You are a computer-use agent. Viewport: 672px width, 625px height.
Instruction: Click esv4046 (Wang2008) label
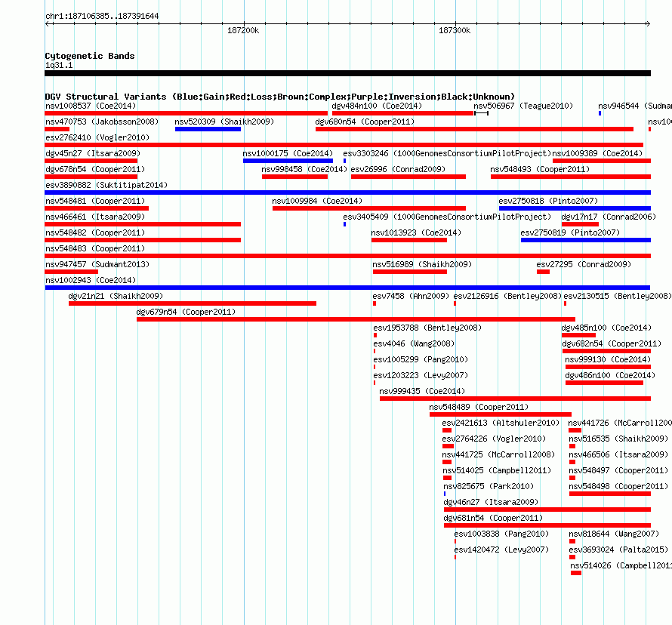tap(414, 343)
